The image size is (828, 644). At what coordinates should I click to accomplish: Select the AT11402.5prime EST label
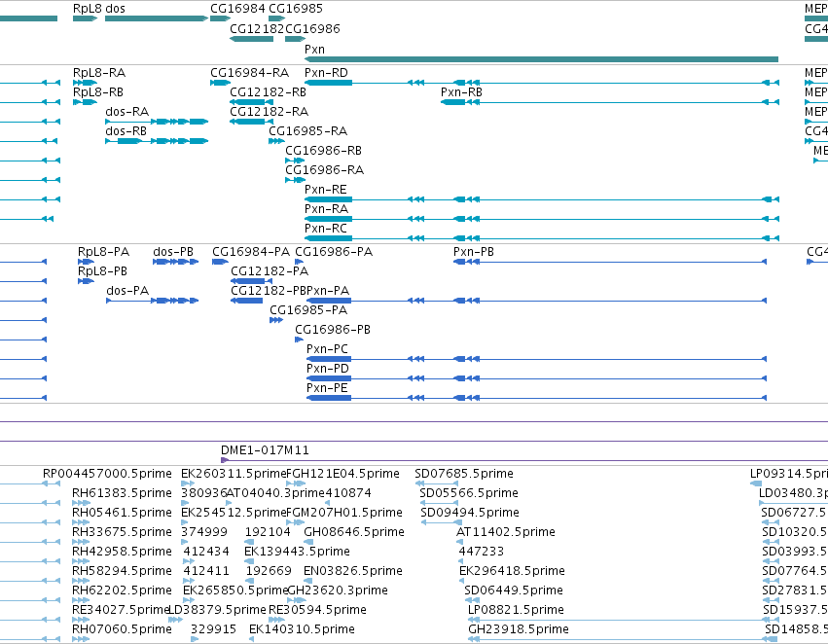tap(506, 532)
